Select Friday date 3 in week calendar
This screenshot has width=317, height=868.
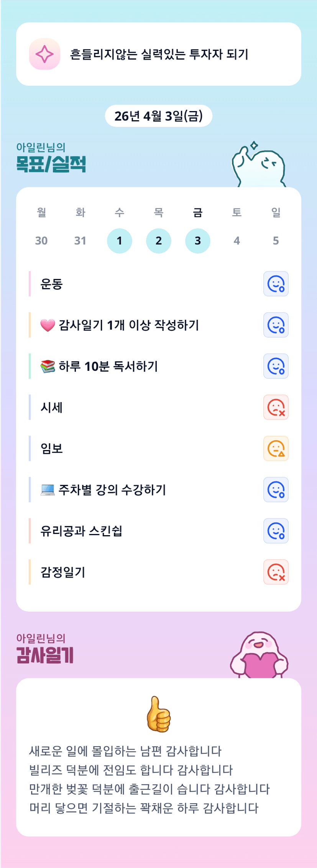tap(198, 241)
